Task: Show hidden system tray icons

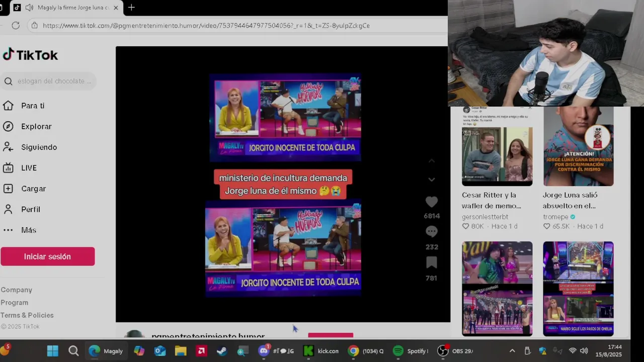Action: coord(512,351)
